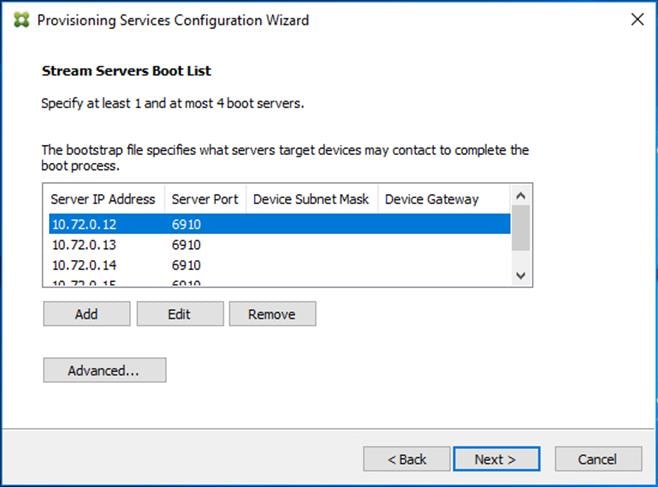Select the 10.72.0.13 server row
The width and height of the screenshot is (658, 487).
279,245
